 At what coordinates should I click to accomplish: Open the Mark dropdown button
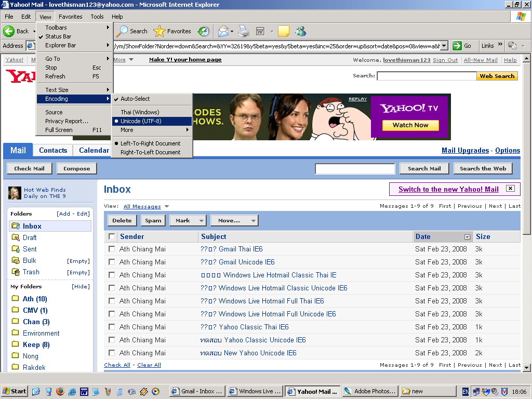coord(188,220)
